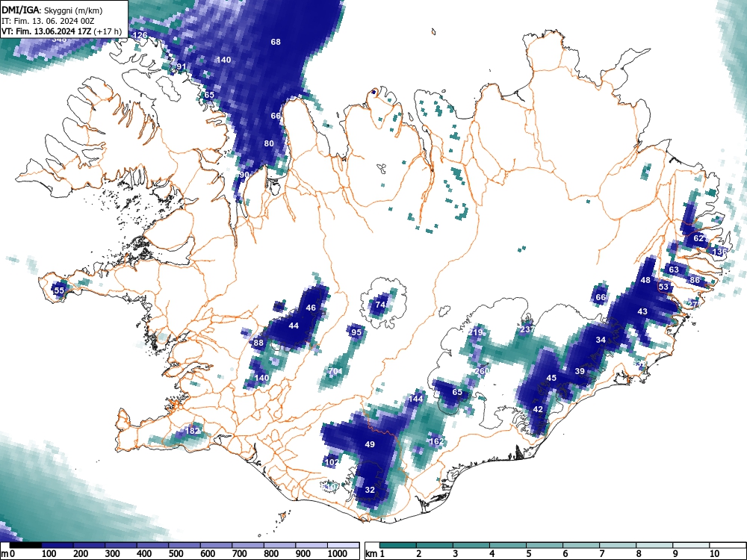This screenshot has height=560, width=747.
Task: Click the map value 42
Action: click(538, 409)
